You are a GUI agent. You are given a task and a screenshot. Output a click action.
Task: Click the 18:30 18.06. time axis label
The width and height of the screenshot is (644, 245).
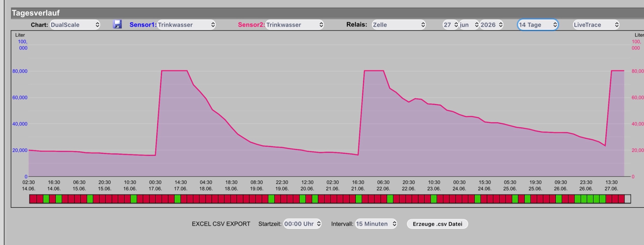click(231, 185)
